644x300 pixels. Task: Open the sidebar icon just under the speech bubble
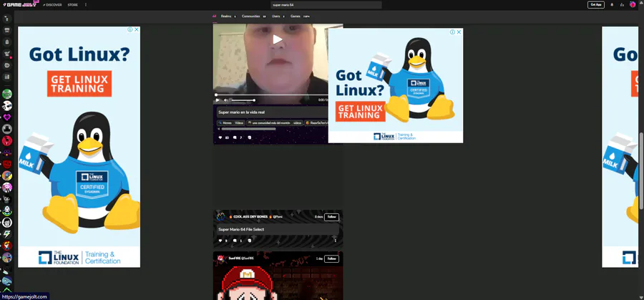(x=7, y=77)
